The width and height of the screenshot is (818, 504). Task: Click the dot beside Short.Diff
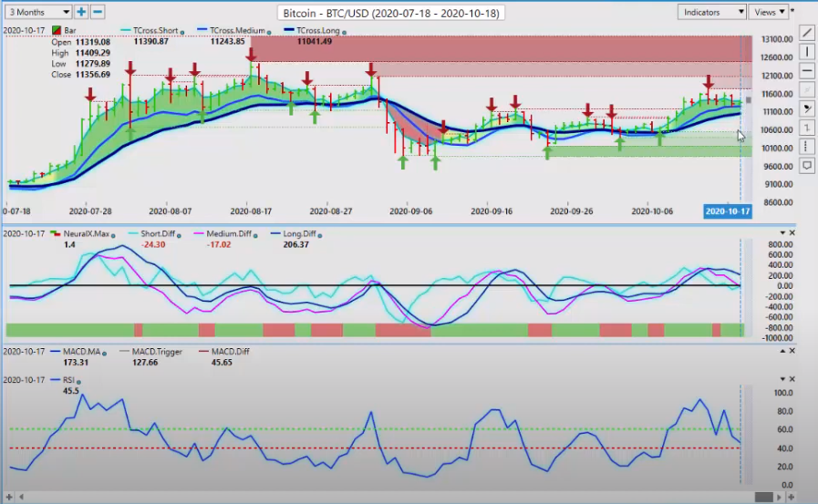click(x=179, y=235)
